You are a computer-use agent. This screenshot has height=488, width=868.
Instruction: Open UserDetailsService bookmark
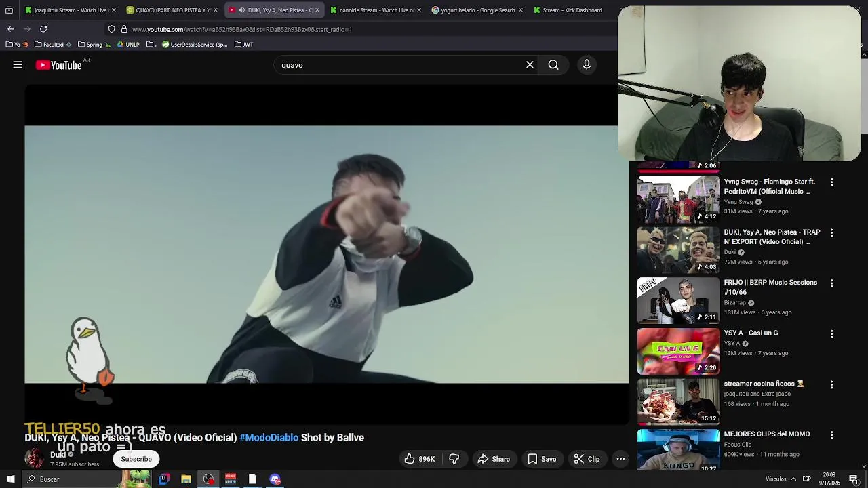point(195,45)
